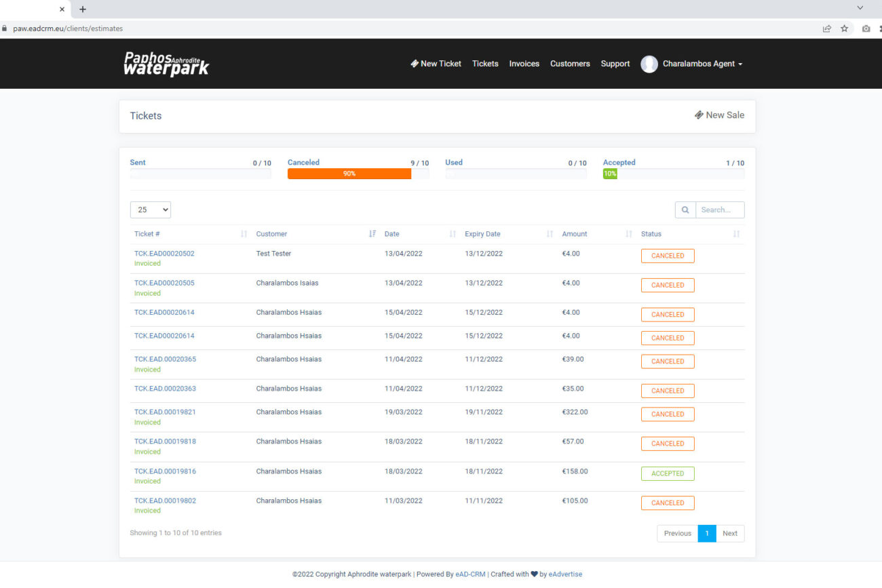This screenshot has height=588, width=882.
Task: Click the Next pagination button
Action: 730,534
